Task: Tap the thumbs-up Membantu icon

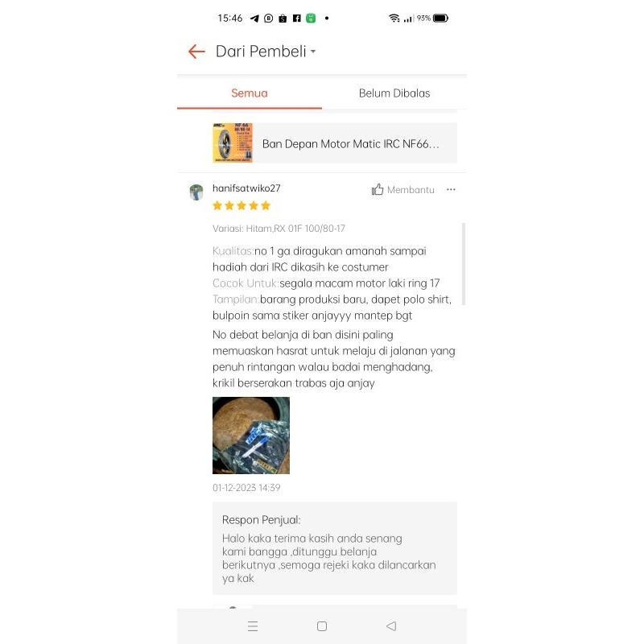Action: (x=378, y=189)
